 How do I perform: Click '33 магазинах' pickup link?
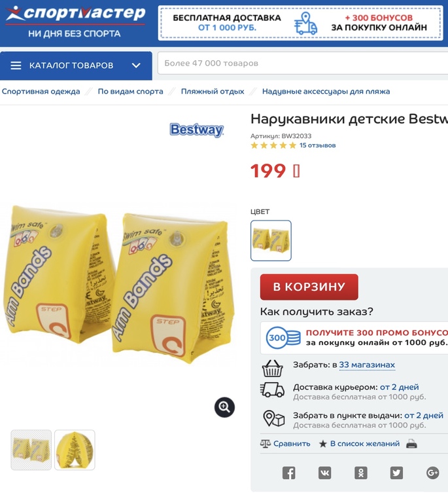[367, 365]
